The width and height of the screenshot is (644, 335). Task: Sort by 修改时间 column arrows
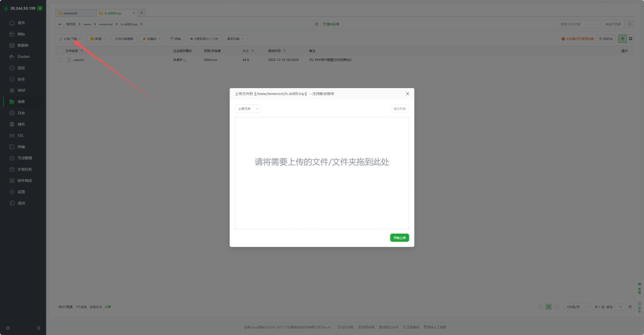[284, 51]
